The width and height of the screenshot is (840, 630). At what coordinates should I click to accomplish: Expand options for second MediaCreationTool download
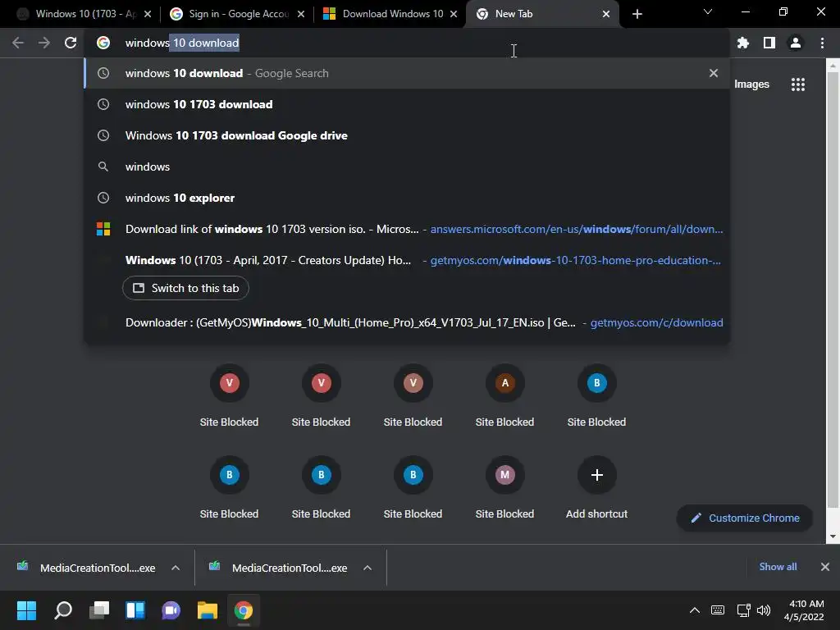(x=367, y=568)
